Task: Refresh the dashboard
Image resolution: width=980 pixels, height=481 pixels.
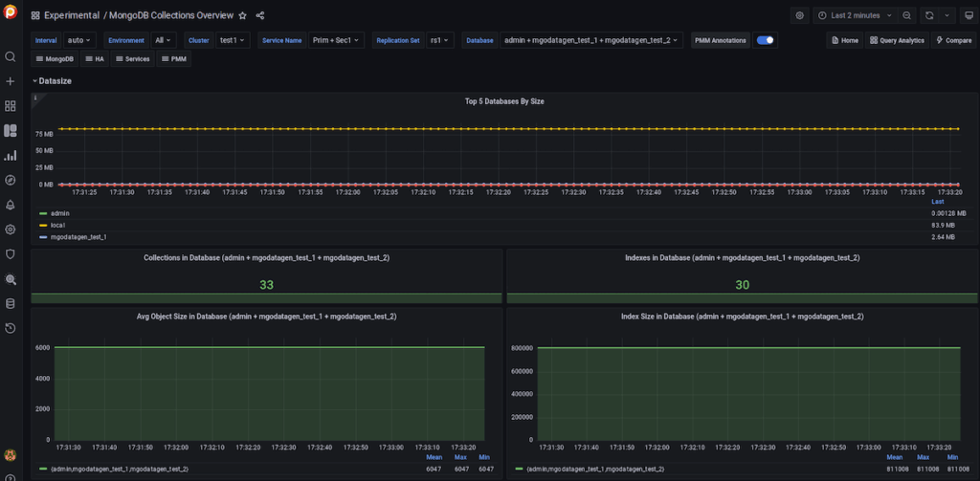Action: (929, 15)
